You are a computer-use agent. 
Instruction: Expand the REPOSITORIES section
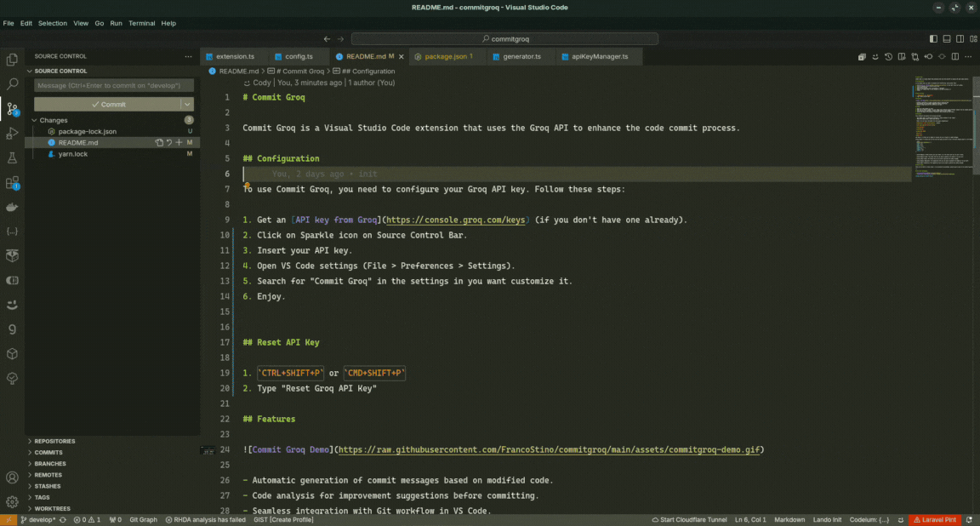(54, 442)
